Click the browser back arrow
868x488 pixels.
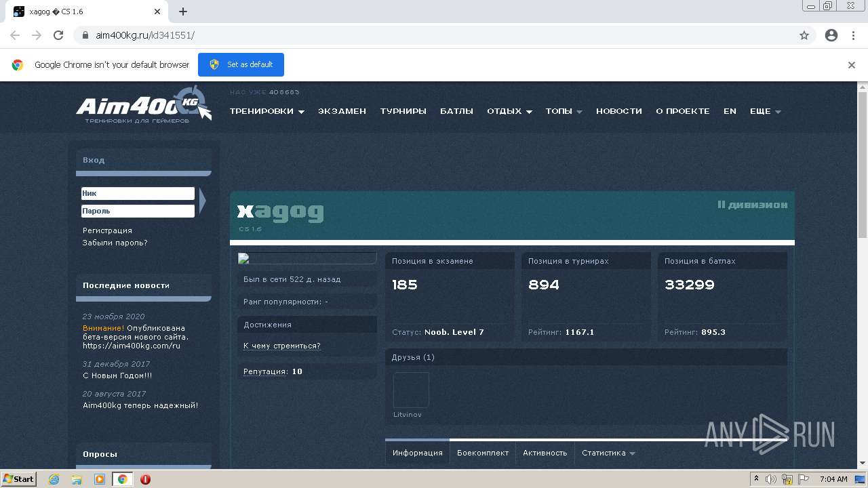click(15, 35)
